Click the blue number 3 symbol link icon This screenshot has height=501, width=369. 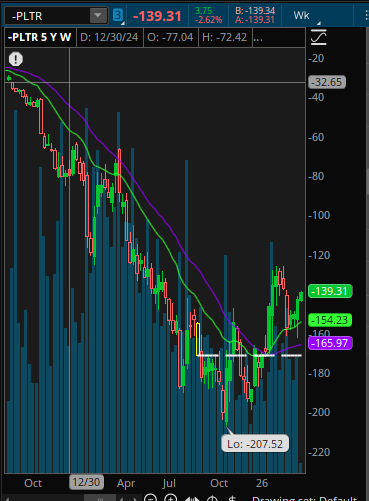(x=118, y=15)
